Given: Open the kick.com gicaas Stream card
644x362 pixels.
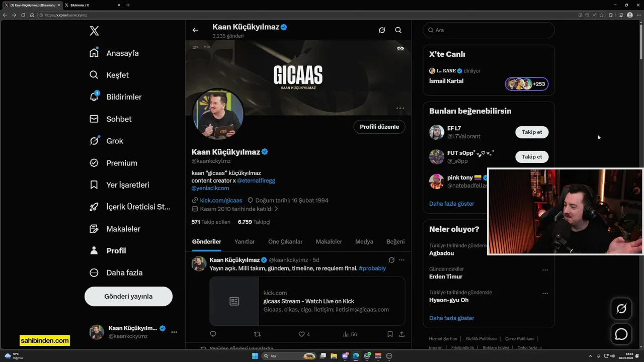Looking at the screenshot, I should pos(307,301).
